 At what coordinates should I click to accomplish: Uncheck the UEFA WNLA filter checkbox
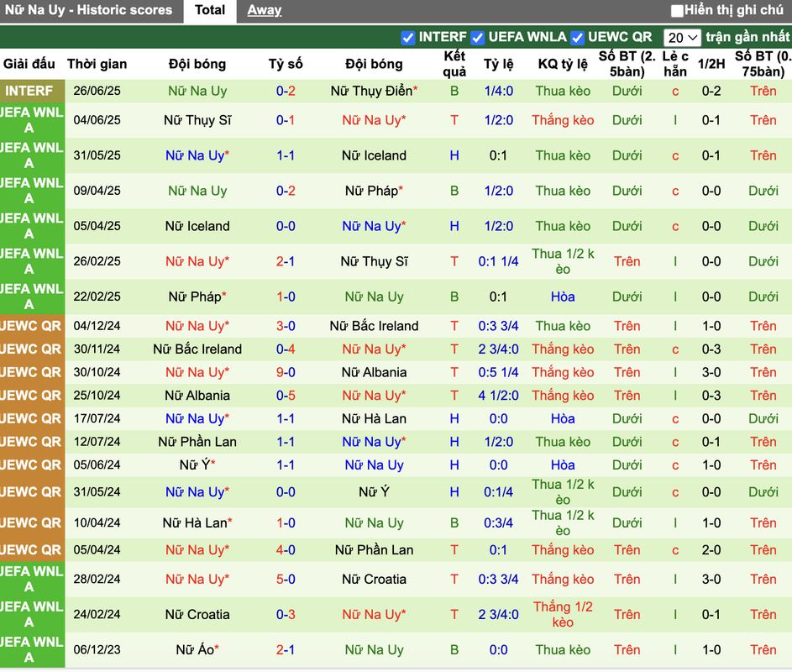[x=477, y=38]
